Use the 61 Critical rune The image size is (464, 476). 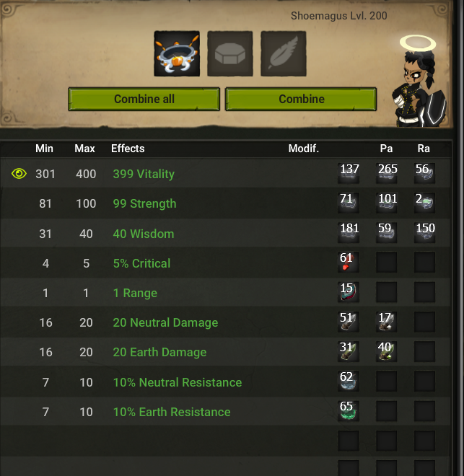pyautogui.click(x=349, y=262)
